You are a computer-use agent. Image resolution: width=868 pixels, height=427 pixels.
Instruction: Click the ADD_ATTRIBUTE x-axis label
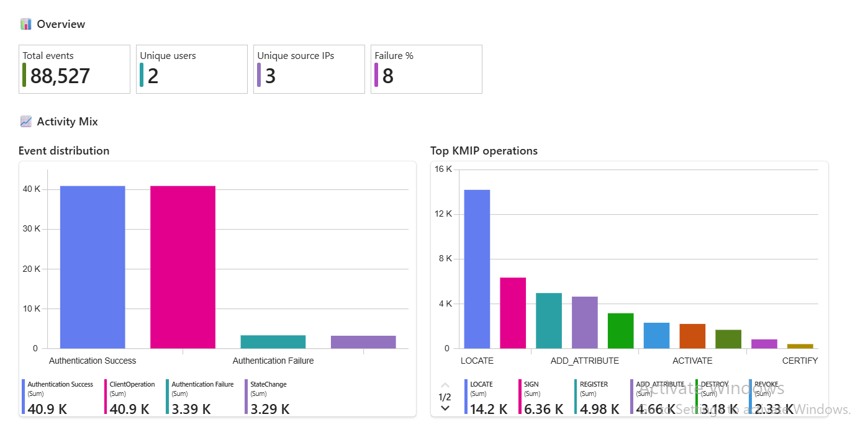585,361
